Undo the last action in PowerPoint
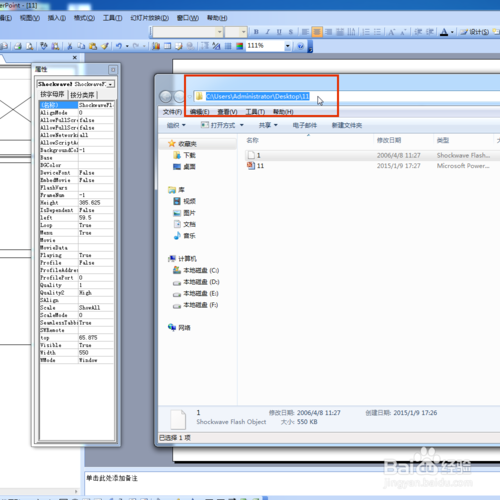 119,46
